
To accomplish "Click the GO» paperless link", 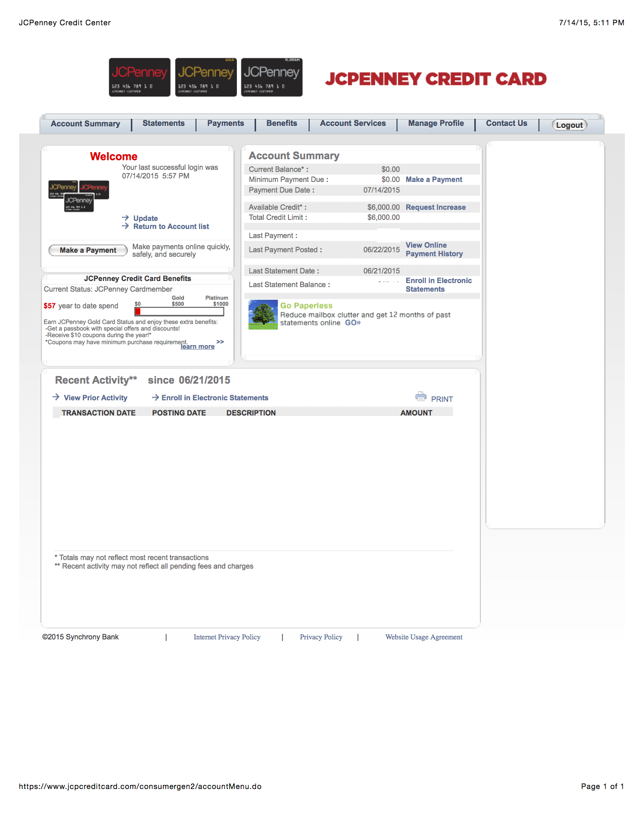I will [353, 322].
